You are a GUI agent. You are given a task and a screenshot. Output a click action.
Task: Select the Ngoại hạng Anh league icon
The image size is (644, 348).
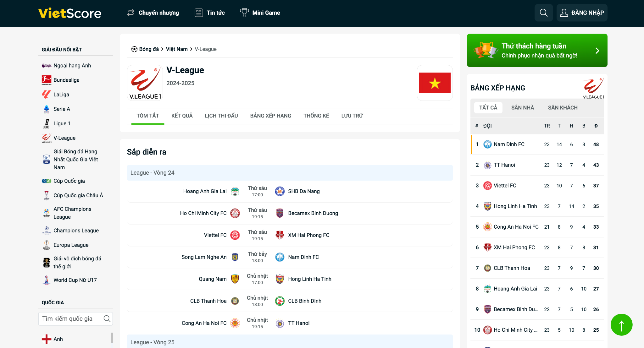[x=46, y=65]
